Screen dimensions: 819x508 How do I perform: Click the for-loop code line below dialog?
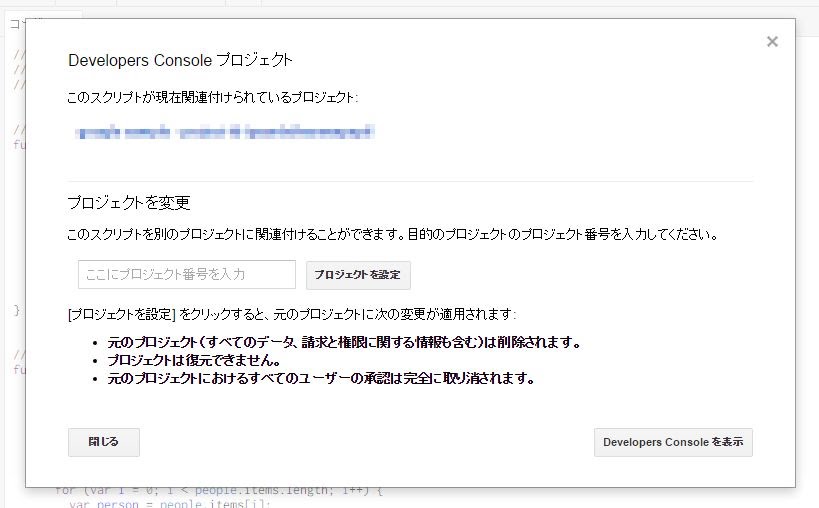218,492
